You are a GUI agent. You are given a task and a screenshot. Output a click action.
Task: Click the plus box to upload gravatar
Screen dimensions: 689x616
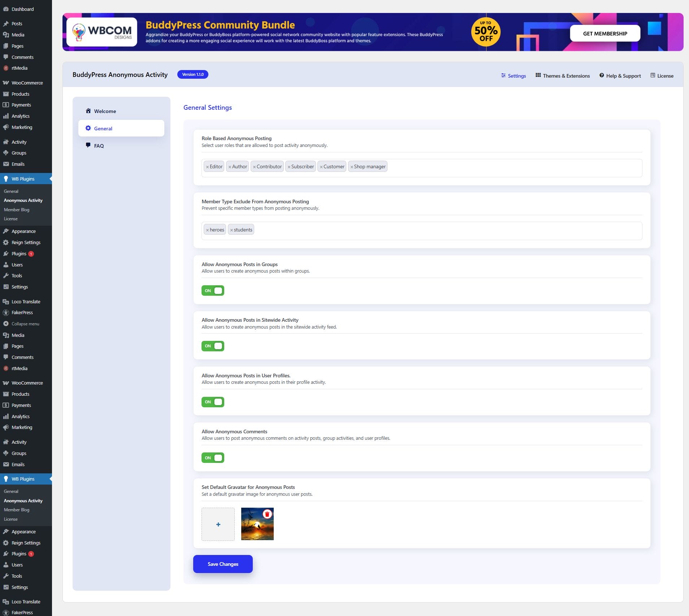click(x=218, y=524)
